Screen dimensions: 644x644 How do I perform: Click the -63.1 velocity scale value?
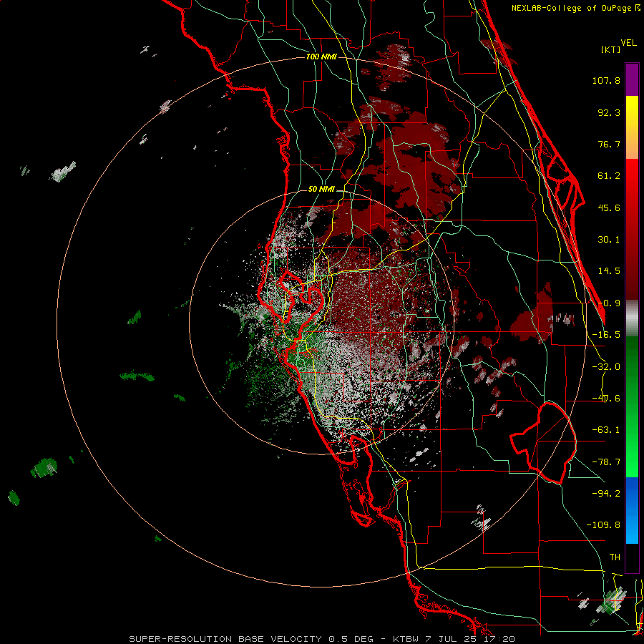(606, 430)
